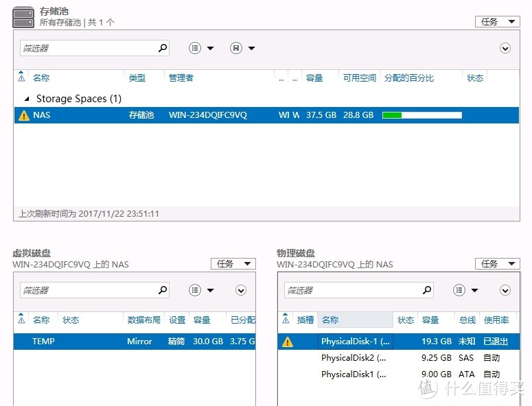The width and height of the screenshot is (532, 406).
Task: Click warning icon on NAS pool row
Action: (x=24, y=116)
